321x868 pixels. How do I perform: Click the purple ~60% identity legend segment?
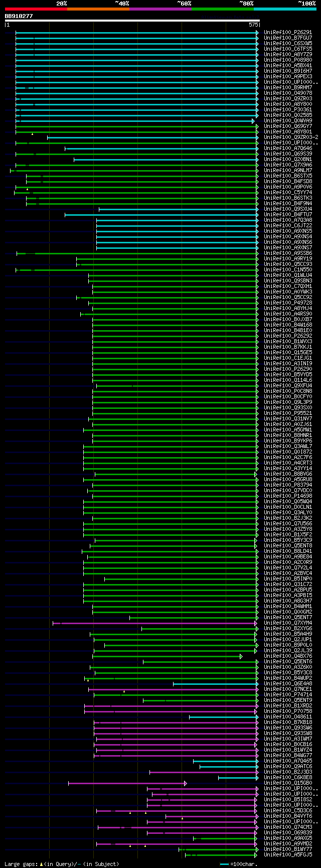160,9
